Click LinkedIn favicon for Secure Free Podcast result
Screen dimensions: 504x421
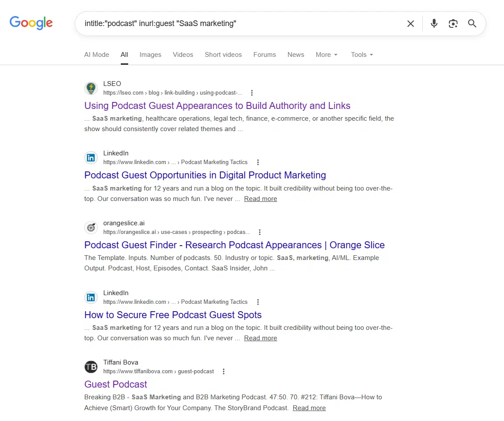[x=91, y=297]
